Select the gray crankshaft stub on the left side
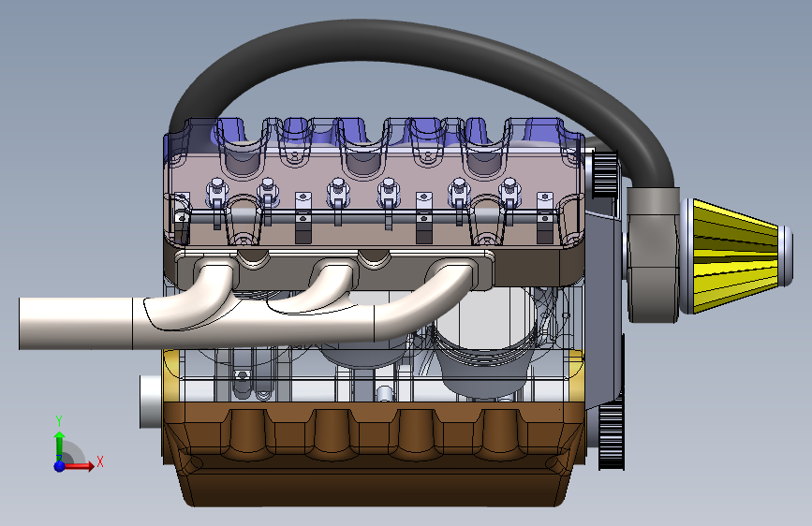 pos(151,402)
